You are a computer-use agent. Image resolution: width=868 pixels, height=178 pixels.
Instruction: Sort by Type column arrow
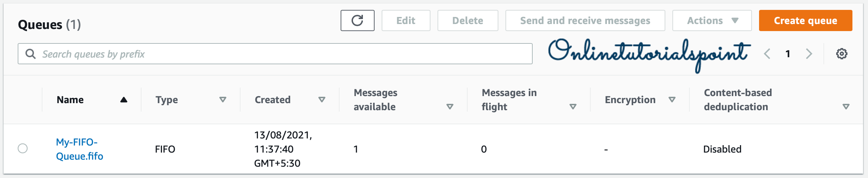point(222,100)
